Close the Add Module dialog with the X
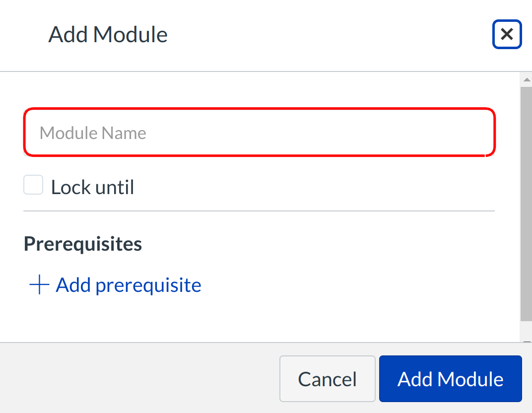 point(507,34)
